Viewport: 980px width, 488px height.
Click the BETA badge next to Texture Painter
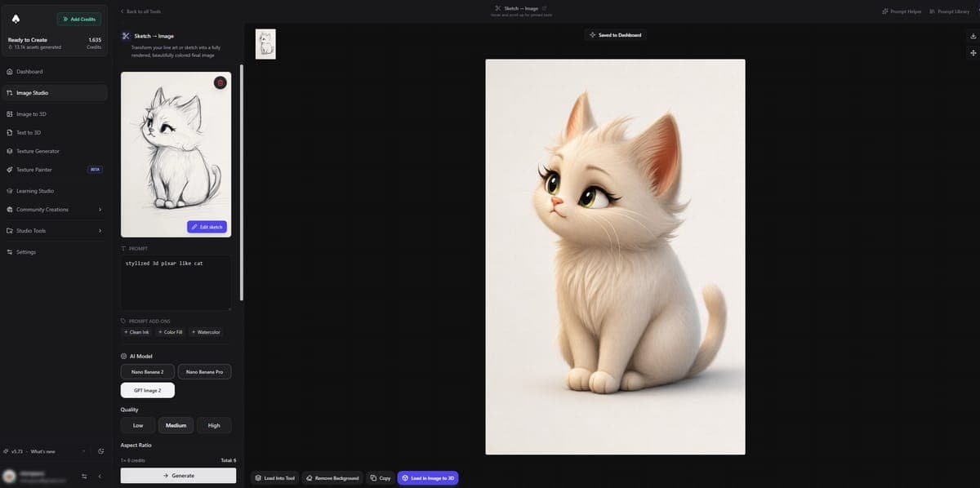pyautogui.click(x=95, y=170)
